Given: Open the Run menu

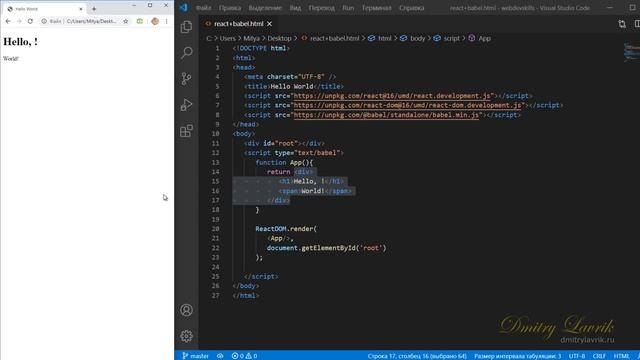Looking at the screenshot, I should click(348, 8).
